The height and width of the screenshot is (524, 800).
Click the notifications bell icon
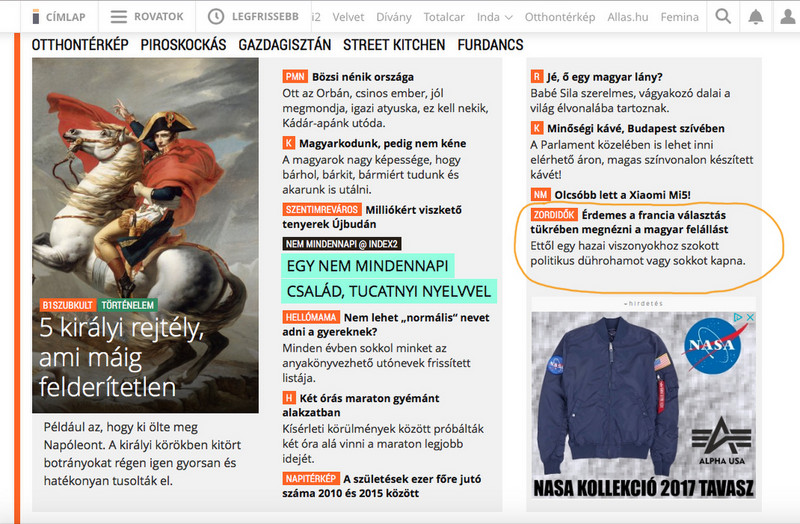[756, 16]
